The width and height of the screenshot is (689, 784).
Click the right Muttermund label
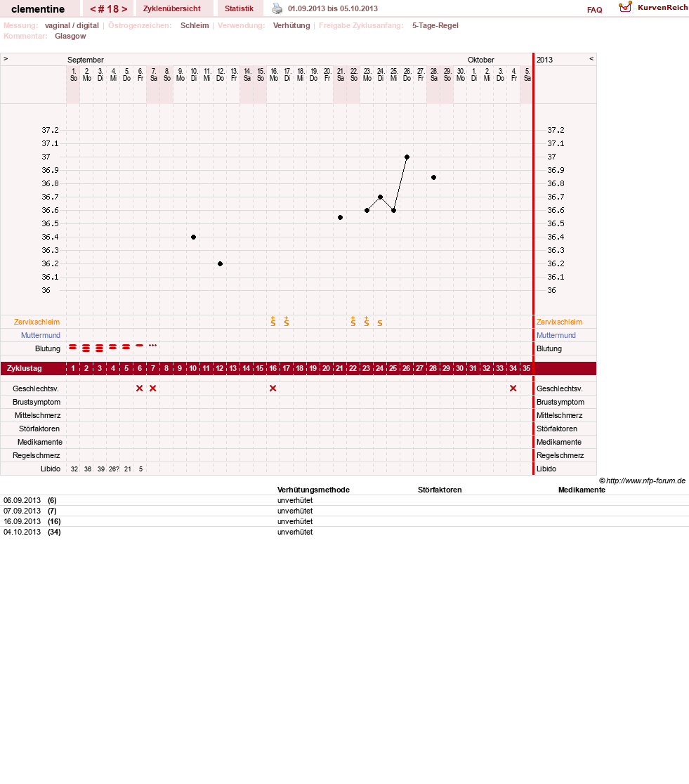[556, 336]
